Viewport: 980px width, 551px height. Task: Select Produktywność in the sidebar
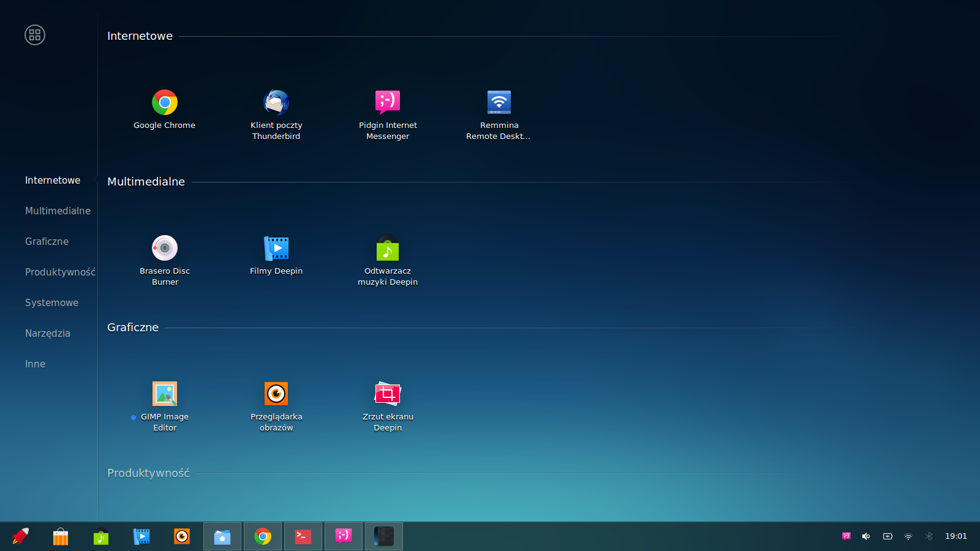pyautogui.click(x=60, y=272)
